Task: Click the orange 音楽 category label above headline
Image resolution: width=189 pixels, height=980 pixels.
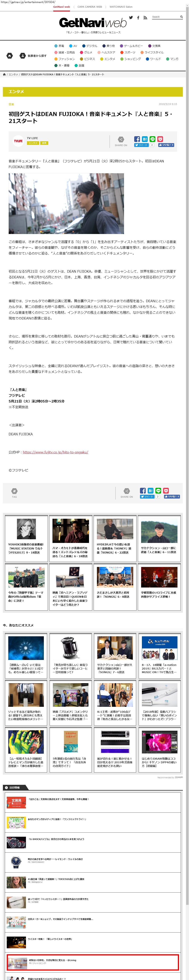Action: [11, 104]
